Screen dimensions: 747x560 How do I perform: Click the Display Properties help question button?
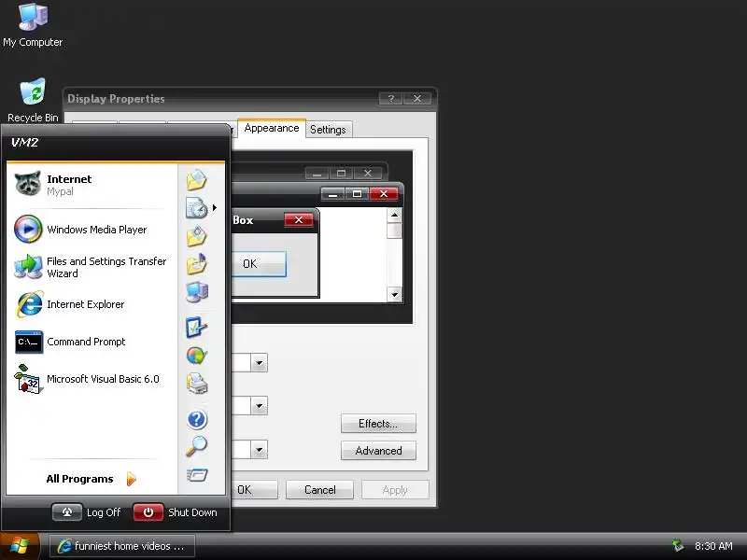click(x=390, y=99)
